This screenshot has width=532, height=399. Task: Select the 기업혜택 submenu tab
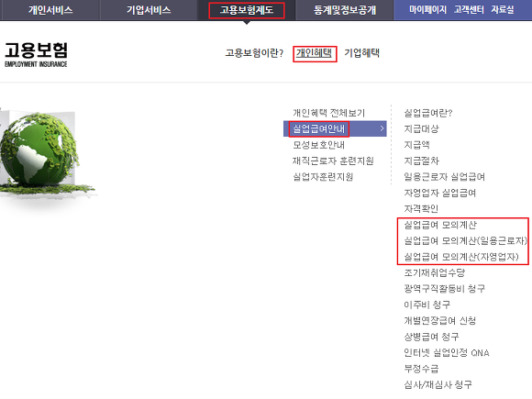[361, 53]
